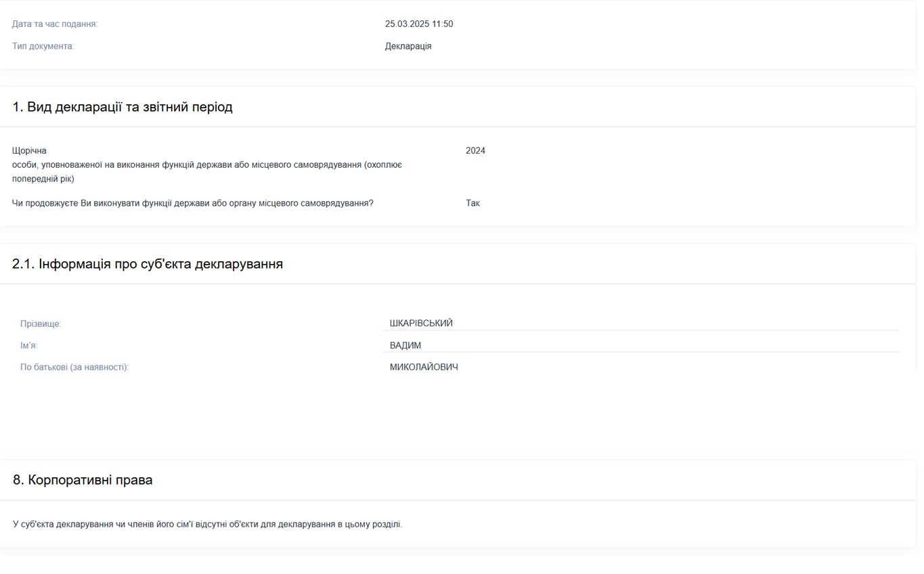This screenshot has width=924, height=574.
Task: Click the '8. Корпоративні права' heading
Action: 83,480
